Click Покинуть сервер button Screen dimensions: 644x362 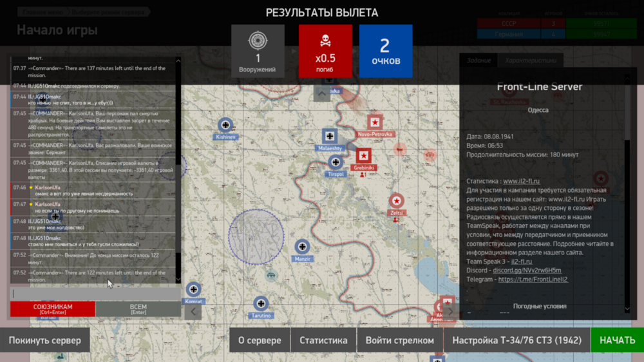pyautogui.click(x=45, y=340)
